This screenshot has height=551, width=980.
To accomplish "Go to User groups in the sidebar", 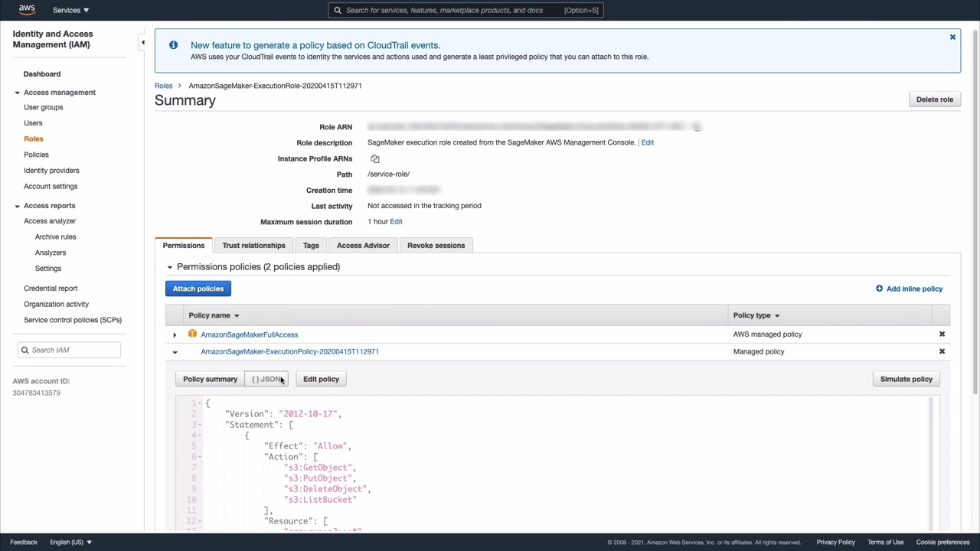I will point(44,107).
